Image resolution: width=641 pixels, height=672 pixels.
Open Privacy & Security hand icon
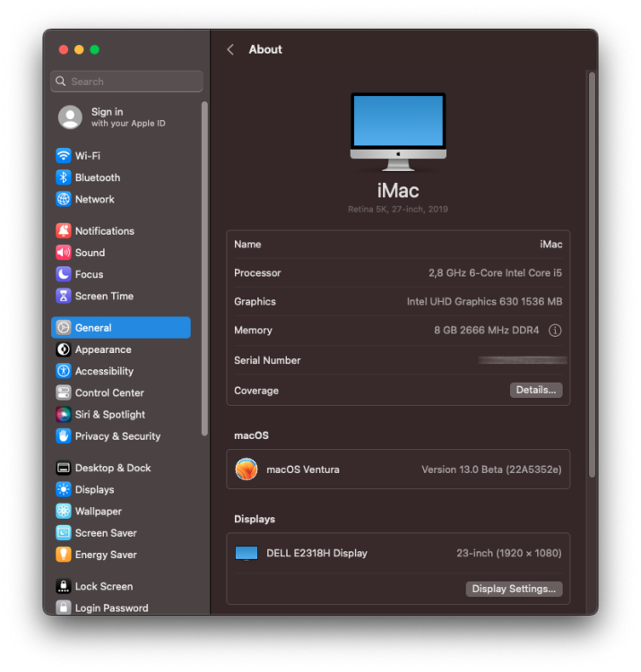click(64, 436)
